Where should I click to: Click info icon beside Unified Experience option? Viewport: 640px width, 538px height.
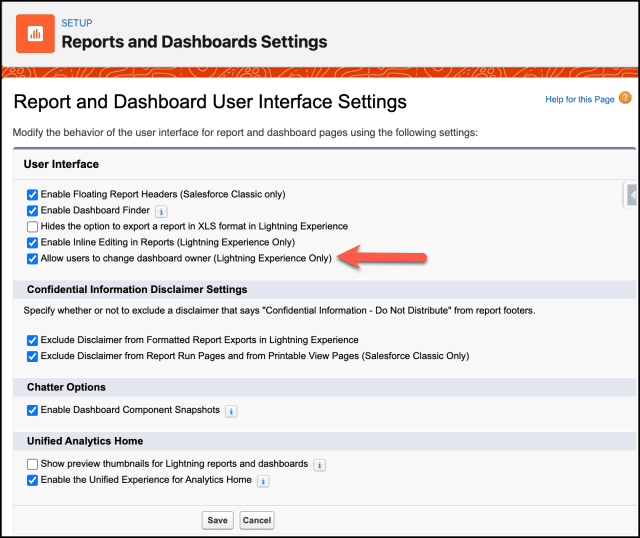pos(263,481)
